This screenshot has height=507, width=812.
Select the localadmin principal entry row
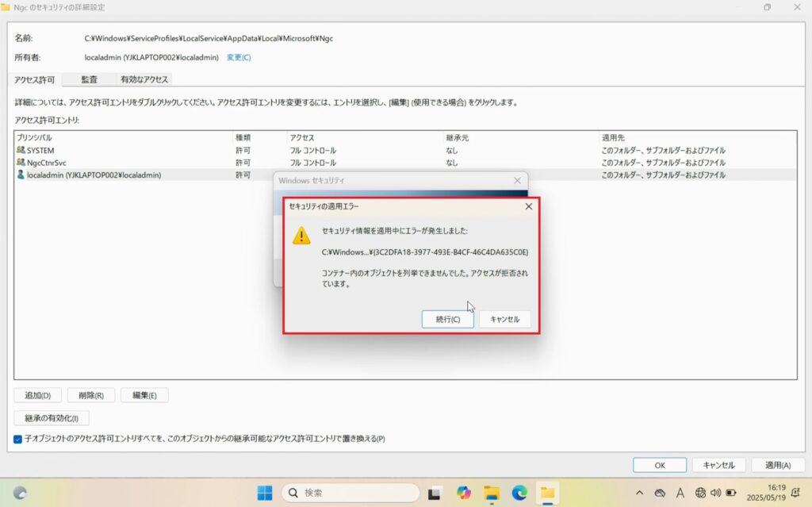405,175
